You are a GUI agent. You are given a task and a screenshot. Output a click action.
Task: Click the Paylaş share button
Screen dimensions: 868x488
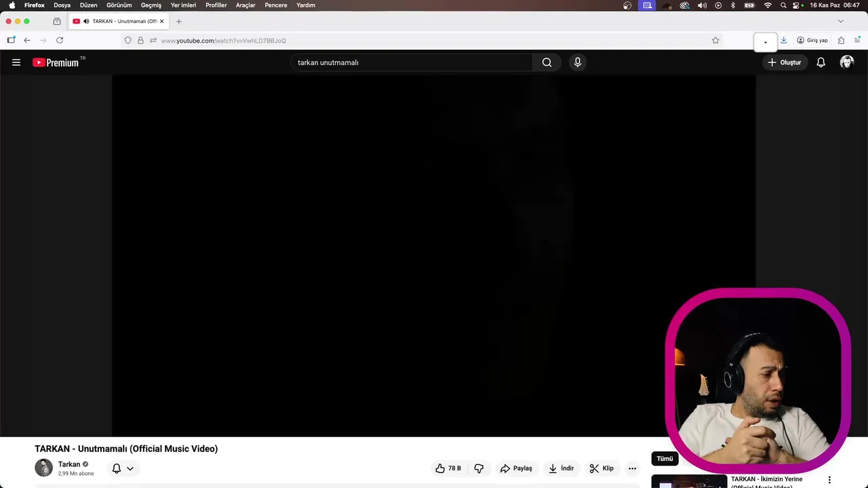point(516,468)
